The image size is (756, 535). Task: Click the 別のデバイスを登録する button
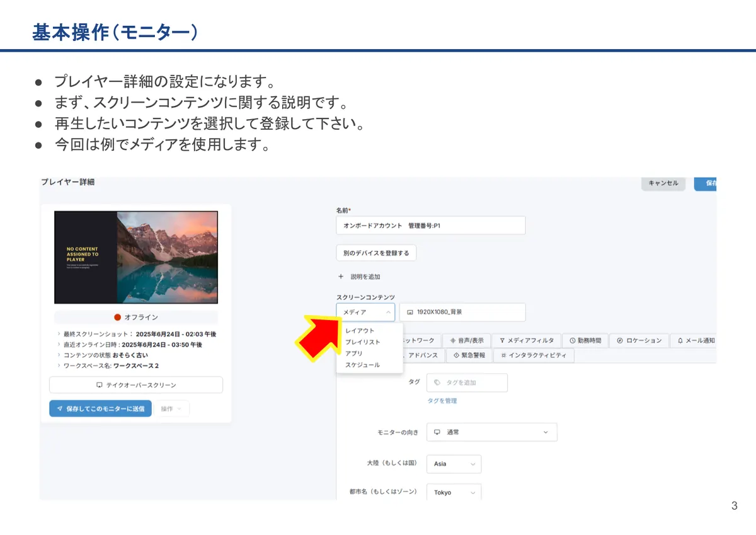376,253
